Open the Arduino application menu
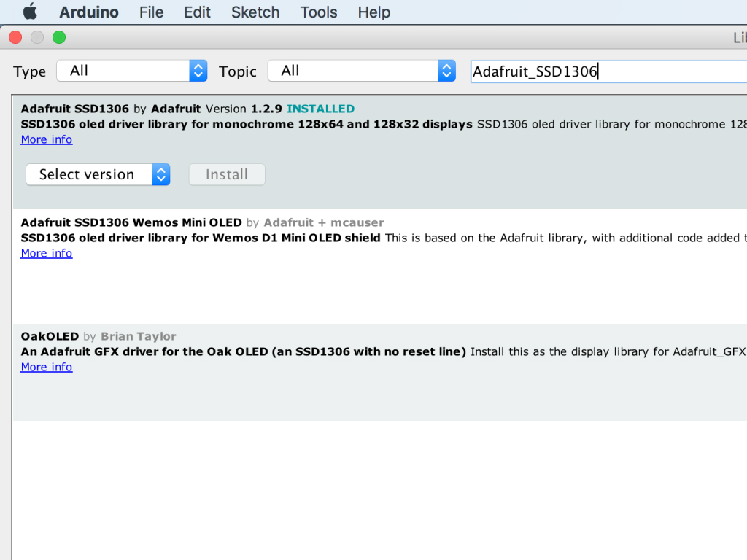This screenshot has height=560, width=747. (x=88, y=12)
